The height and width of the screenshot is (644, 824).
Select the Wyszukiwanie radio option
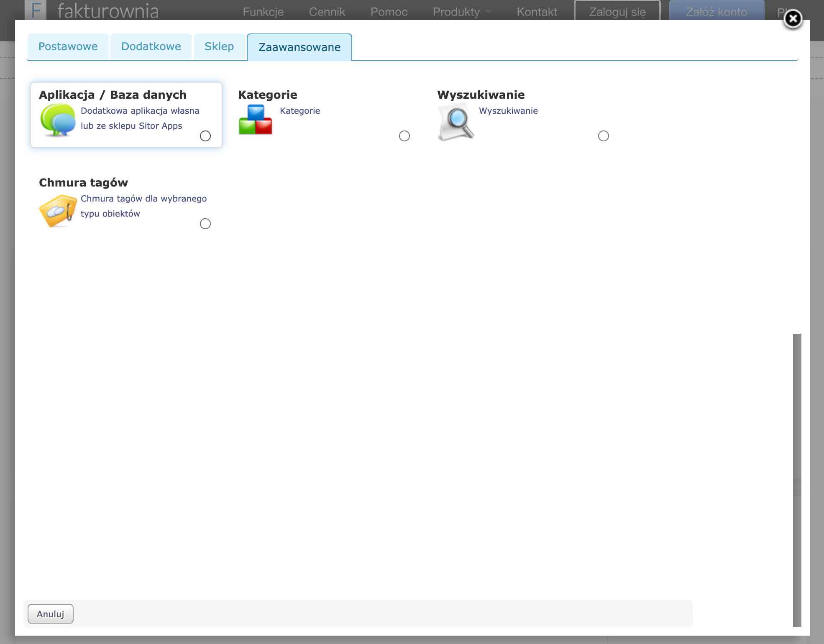(x=603, y=136)
